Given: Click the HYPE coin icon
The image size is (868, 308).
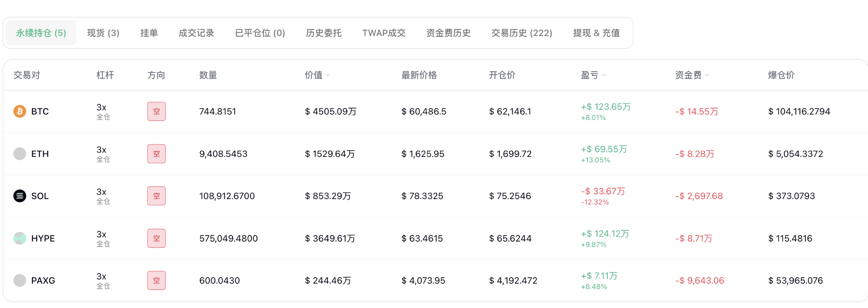Looking at the screenshot, I should point(20,238).
